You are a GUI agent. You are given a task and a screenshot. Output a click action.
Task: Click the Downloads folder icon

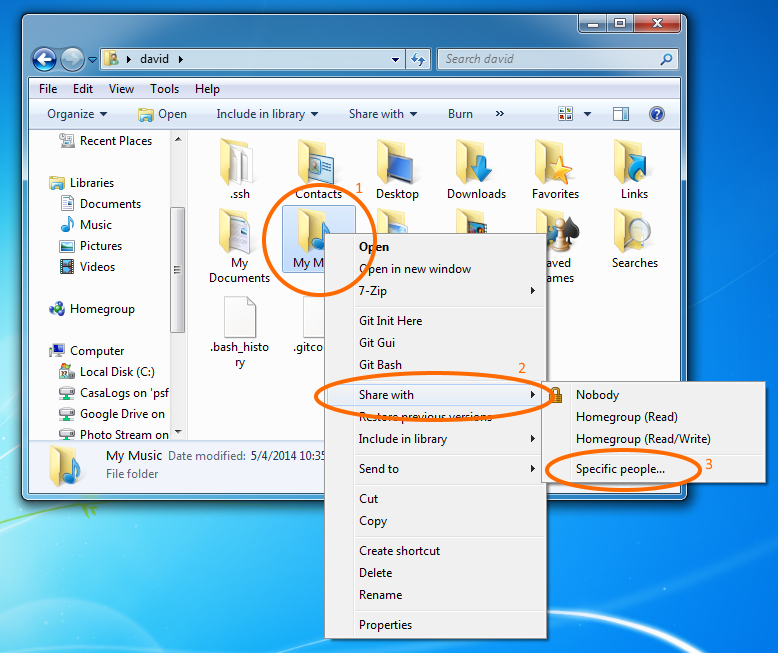[x=475, y=163]
